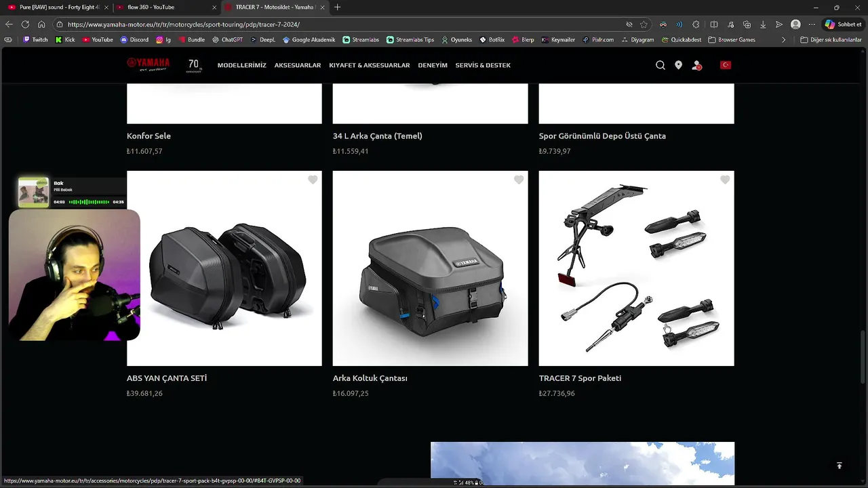Go to Yamaha logo home page
Viewport: 868px width, 488px height.
148,64
